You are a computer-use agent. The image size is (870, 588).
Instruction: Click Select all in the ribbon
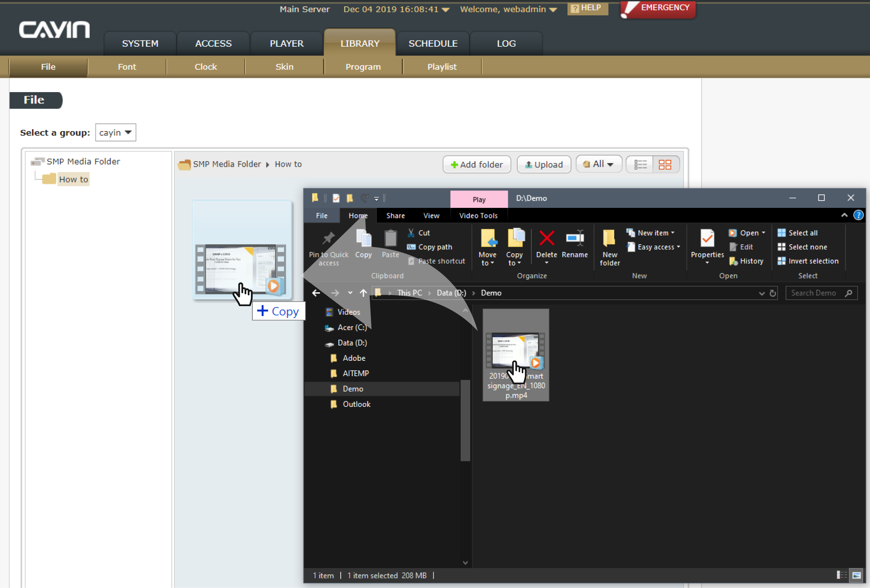[798, 233]
